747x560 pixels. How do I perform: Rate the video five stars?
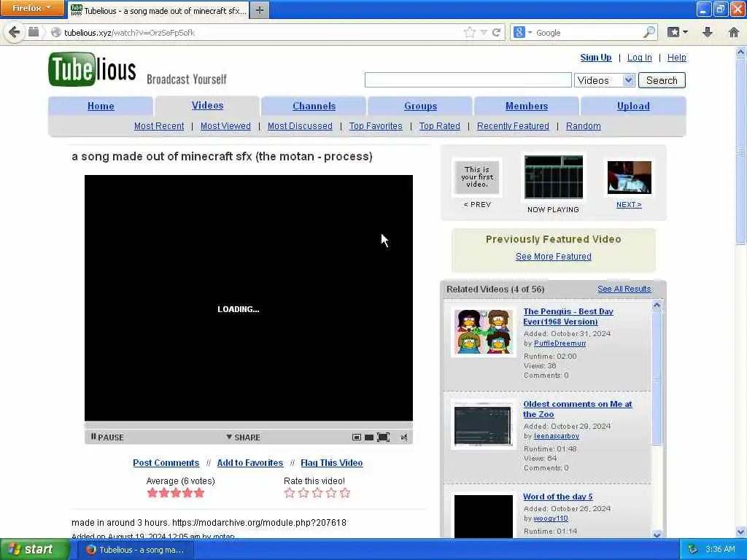[345, 493]
